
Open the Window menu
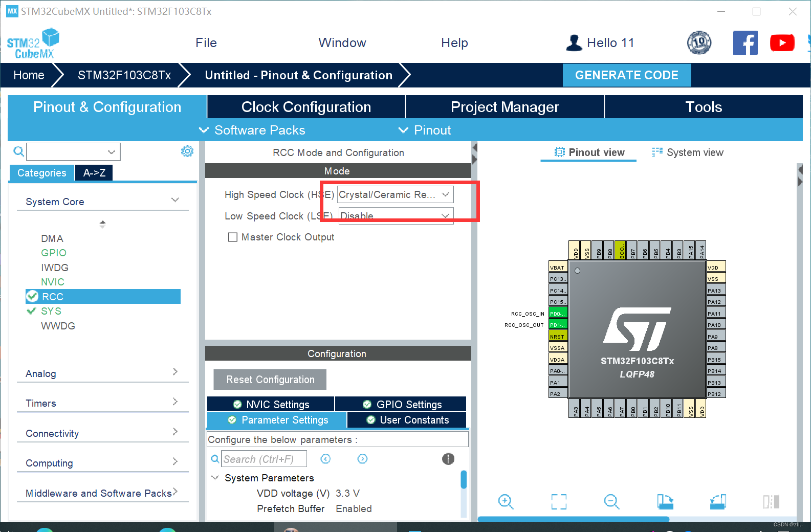[342, 43]
